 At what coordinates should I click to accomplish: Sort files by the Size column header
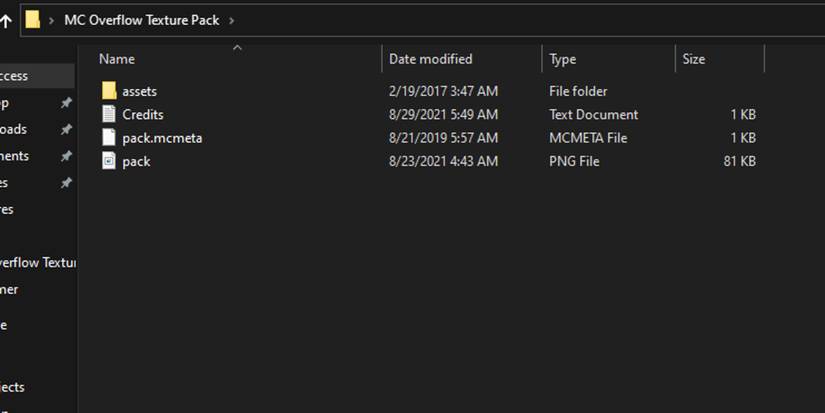coord(693,59)
